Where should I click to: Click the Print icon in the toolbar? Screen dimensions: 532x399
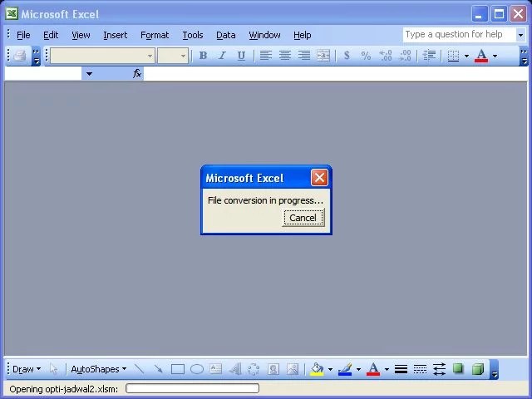click(19, 56)
